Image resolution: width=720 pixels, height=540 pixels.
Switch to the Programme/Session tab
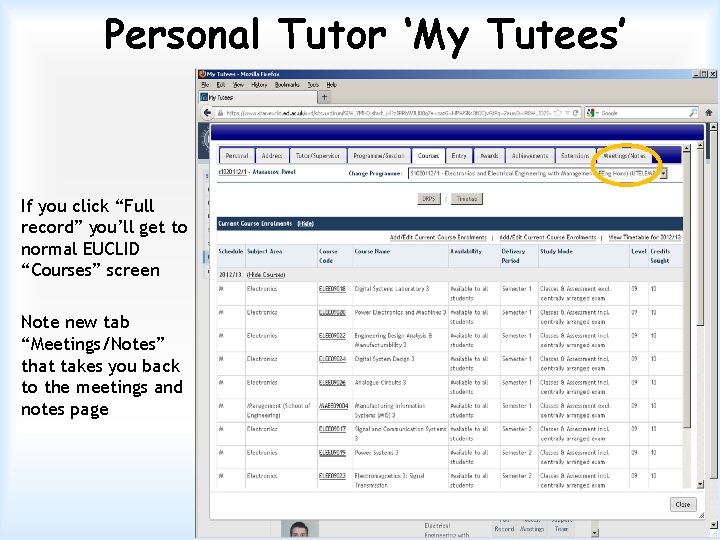[379, 156]
